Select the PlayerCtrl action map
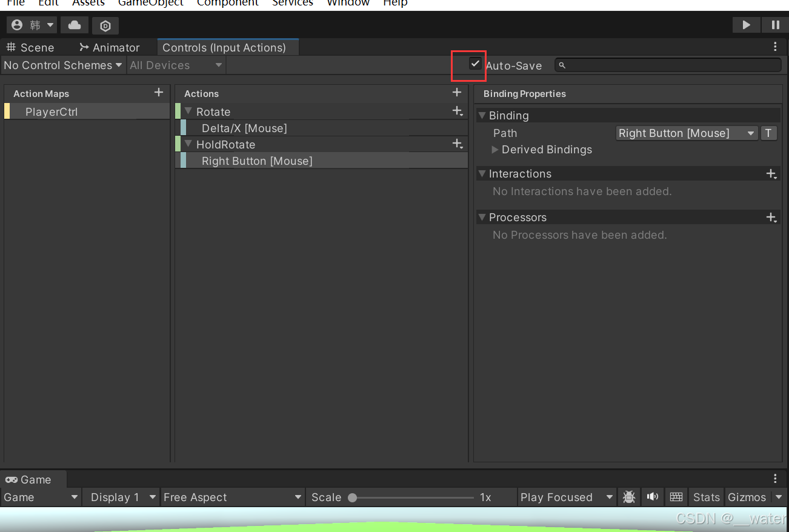789x532 pixels. [x=87, y=111]
